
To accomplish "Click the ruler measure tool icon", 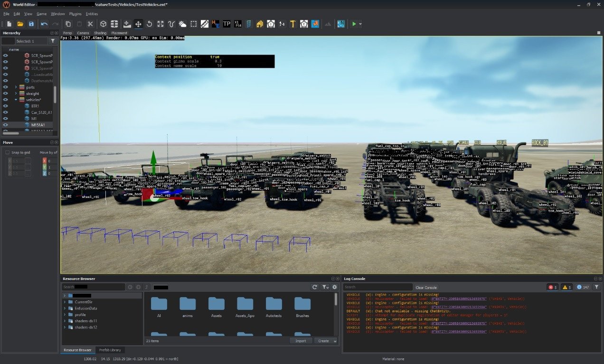I will click(x=205, y=24).
